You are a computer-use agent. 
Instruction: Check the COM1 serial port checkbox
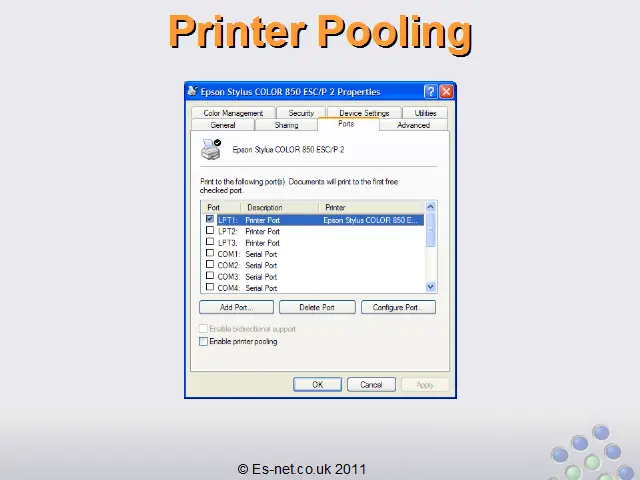coord(210,253)
